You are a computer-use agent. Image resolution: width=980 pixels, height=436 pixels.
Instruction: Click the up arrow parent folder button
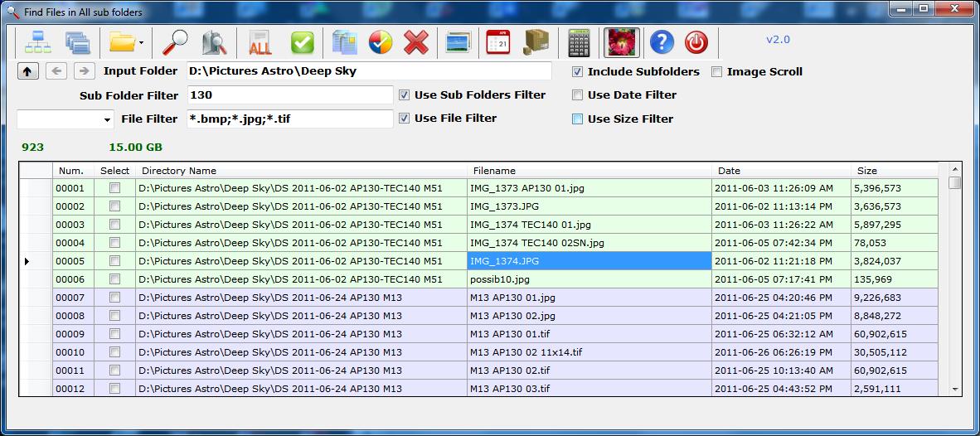[27, 72]
